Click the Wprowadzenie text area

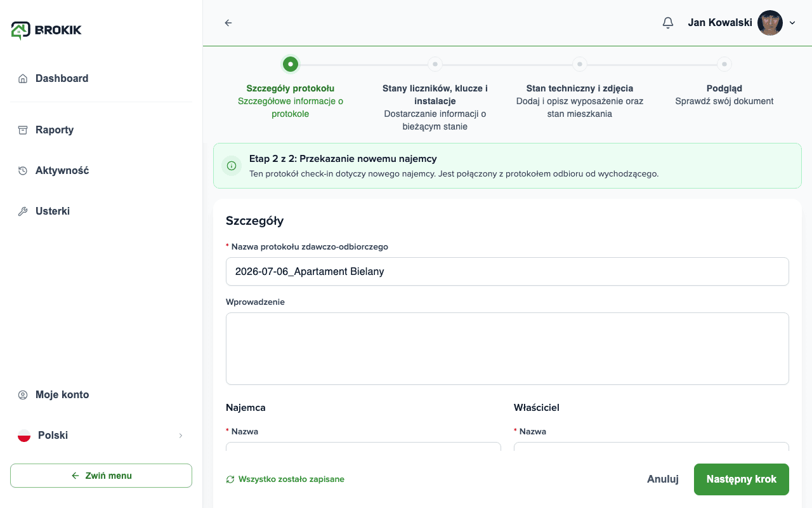pos(507,349)
